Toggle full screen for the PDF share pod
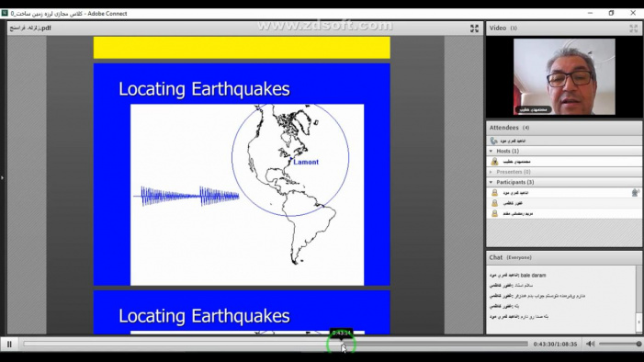 pyautogui.click(x=474, y=28)
